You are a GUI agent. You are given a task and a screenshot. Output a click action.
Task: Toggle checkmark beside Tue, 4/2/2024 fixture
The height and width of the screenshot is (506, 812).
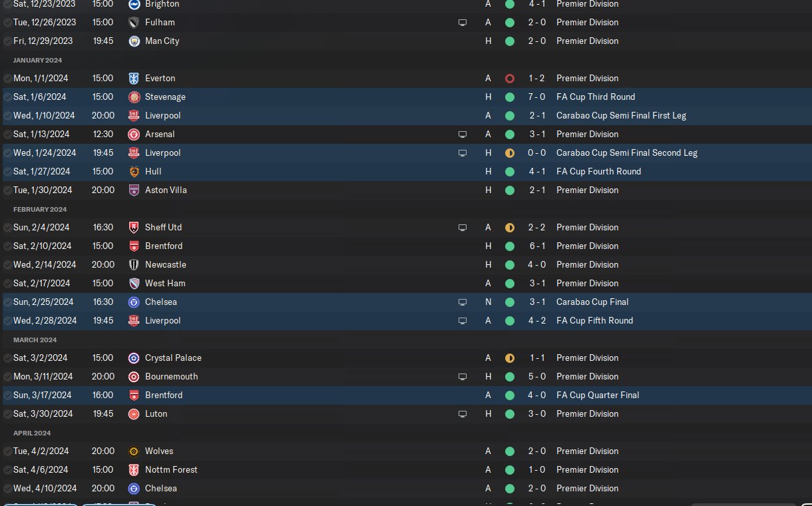point(7,451)
